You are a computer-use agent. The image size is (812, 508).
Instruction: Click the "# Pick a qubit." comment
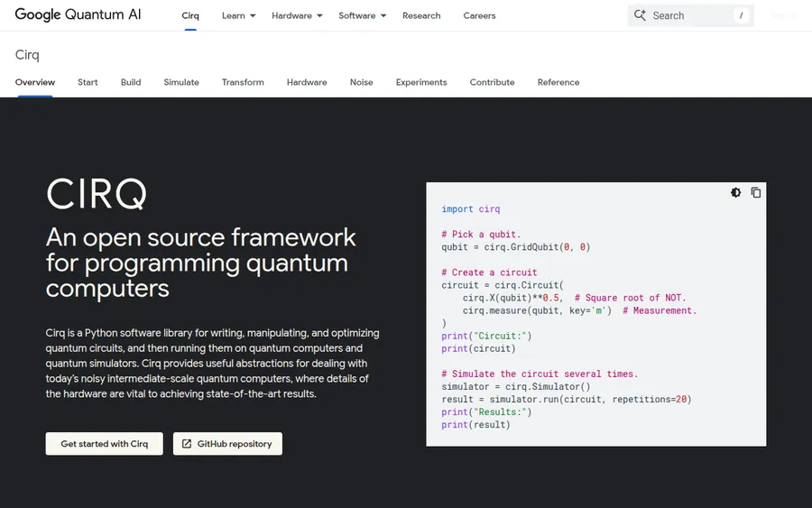(481, 235)
